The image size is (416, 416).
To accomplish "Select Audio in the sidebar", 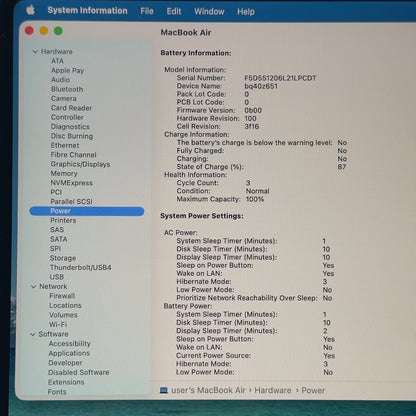I will (x=60, y=80).
